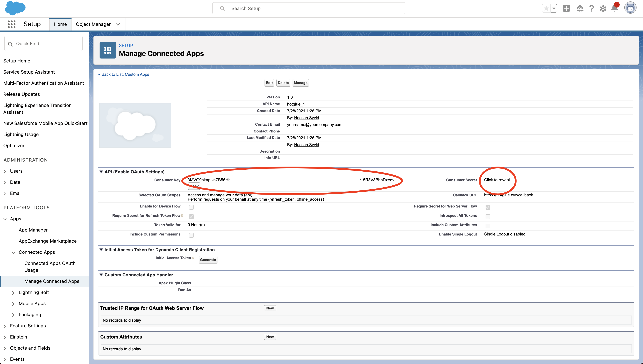Open Service Setup Assistant in the sidebar
Viewport: 643px width, 364px height.
pos(29,72)
